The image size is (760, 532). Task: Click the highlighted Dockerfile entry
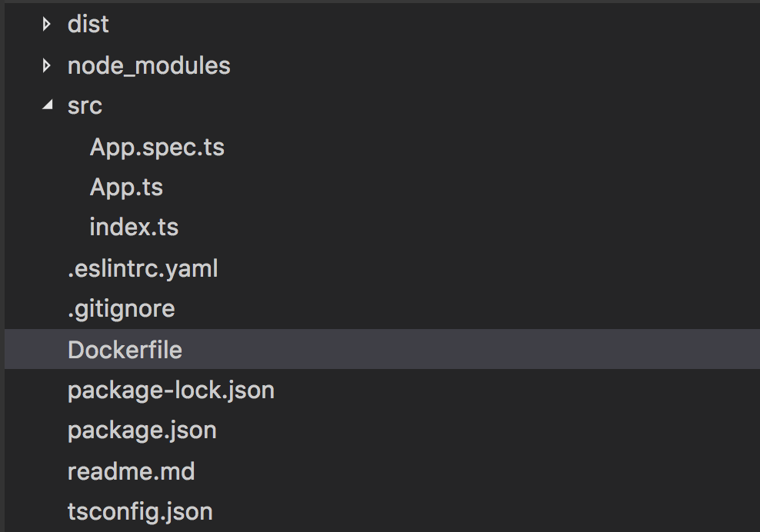point(125,350)
